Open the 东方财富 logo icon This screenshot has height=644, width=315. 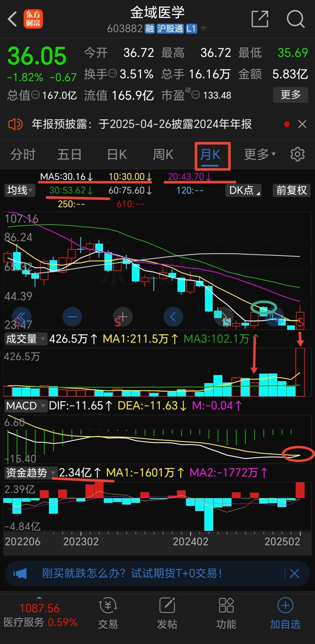coord(33,19)
